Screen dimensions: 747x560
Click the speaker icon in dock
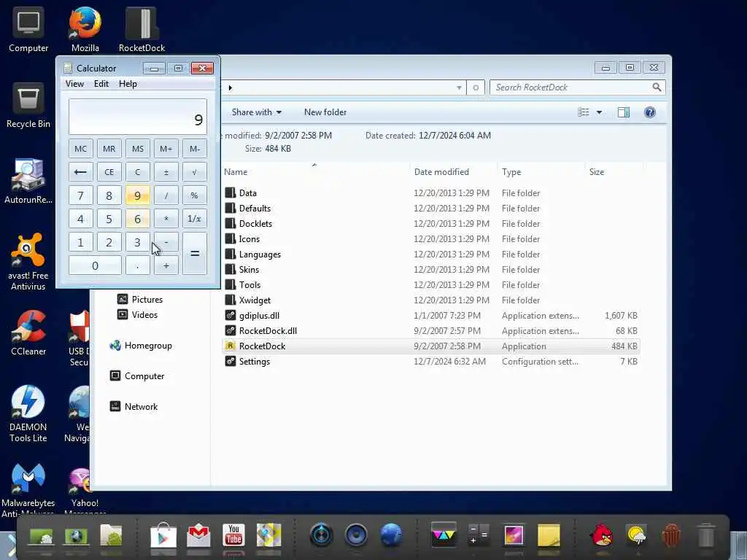356,535
